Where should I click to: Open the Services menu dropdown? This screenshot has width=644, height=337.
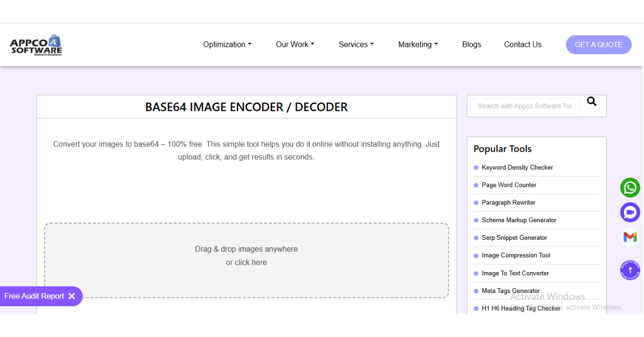[x=356, y=45]
